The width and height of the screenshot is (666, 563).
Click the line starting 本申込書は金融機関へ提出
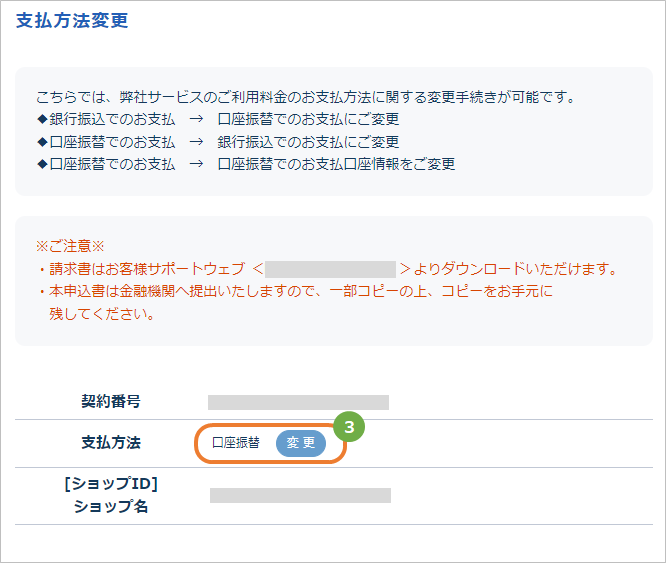pos(296,291)
